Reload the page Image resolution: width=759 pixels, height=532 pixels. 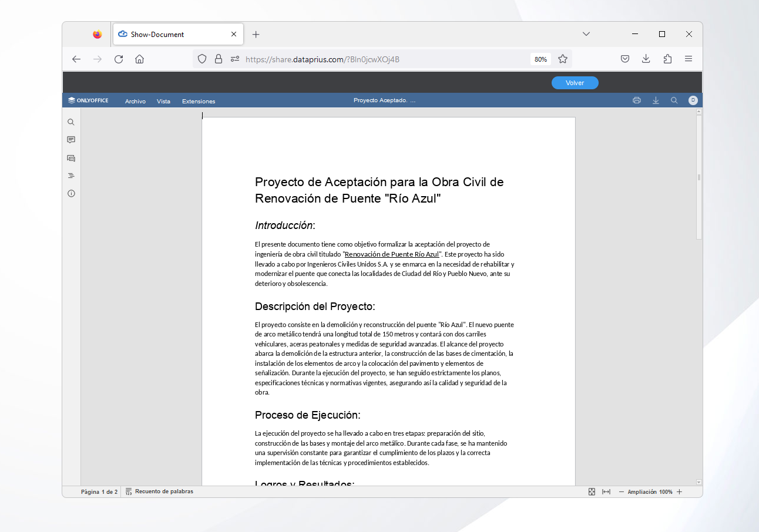(x=119, y=59)
